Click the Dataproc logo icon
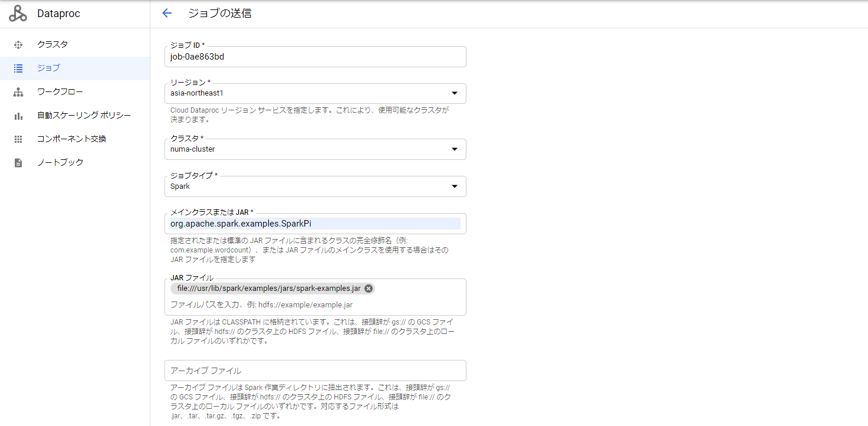This screenshot has width=868, height=426. pos(18,14)
